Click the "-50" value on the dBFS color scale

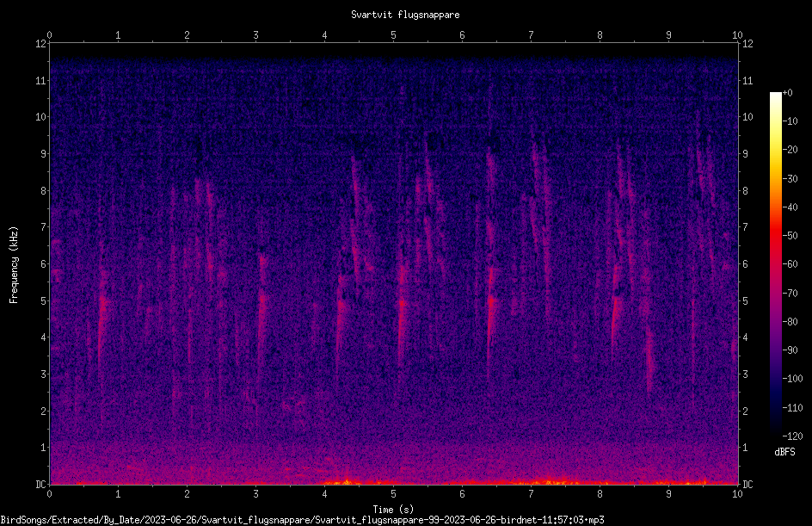pyautogui.click(x=790, y=235)
